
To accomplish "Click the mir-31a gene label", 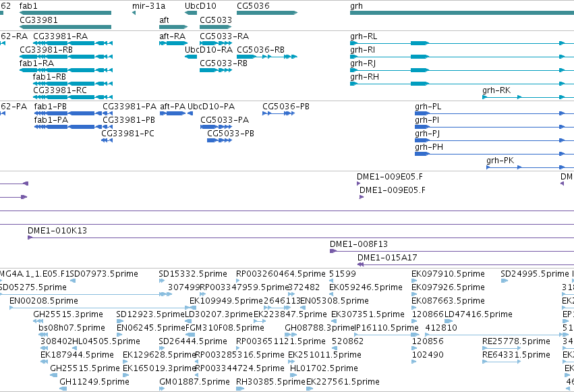I will click(148, 6).
